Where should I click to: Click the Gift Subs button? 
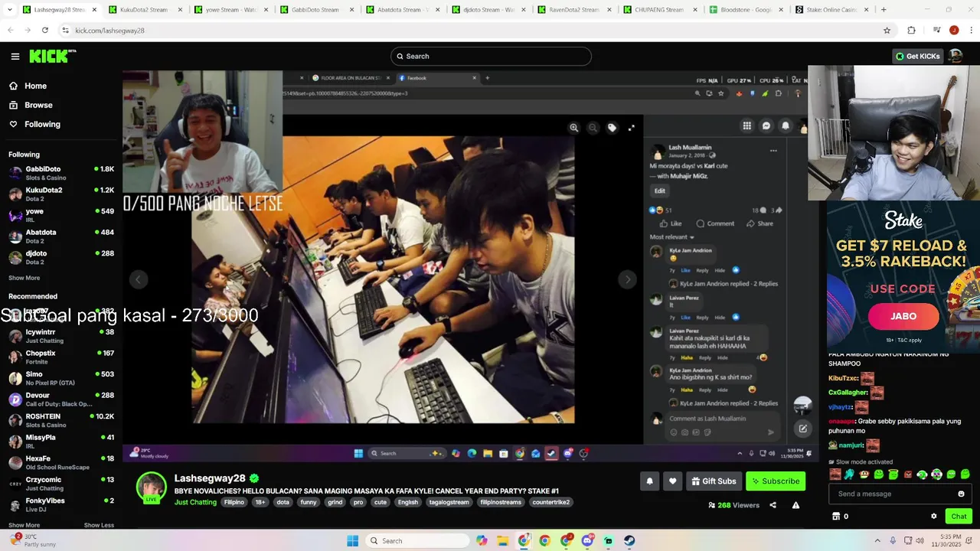pos(714,481)
